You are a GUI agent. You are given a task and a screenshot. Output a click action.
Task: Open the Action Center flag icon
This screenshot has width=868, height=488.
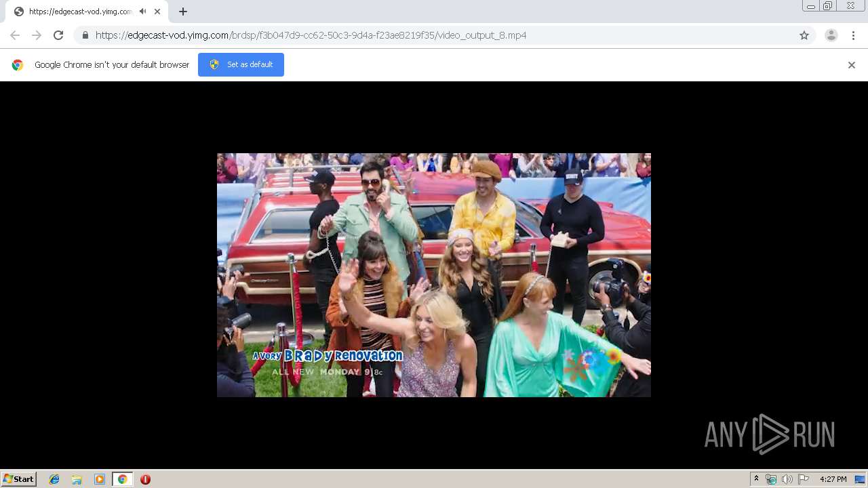click(804, 479)
